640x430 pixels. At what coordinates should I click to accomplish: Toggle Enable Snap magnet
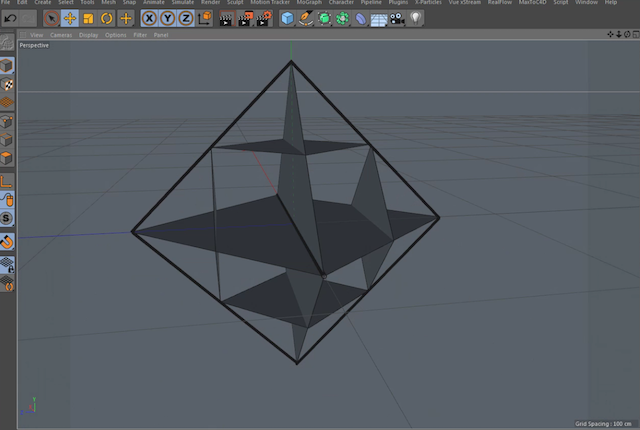[7, 242]
